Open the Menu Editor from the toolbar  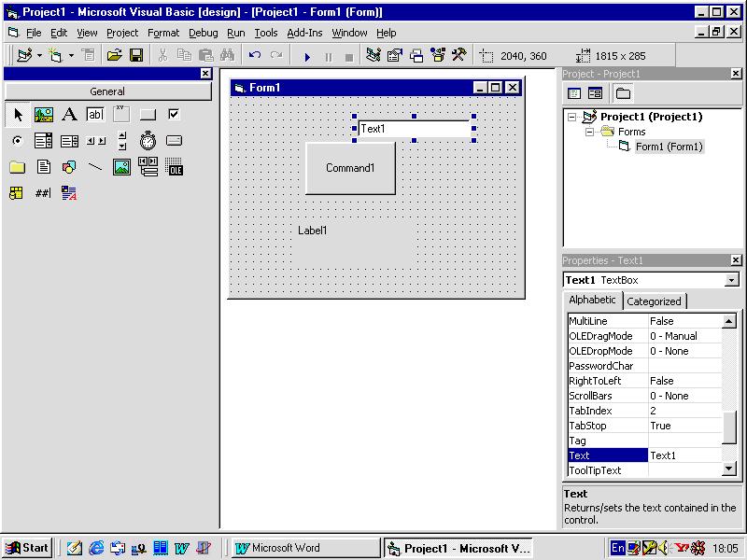[89, 56]
